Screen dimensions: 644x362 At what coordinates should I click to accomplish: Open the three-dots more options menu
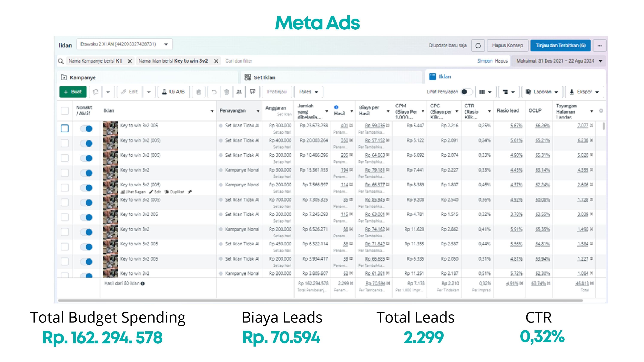600,45
